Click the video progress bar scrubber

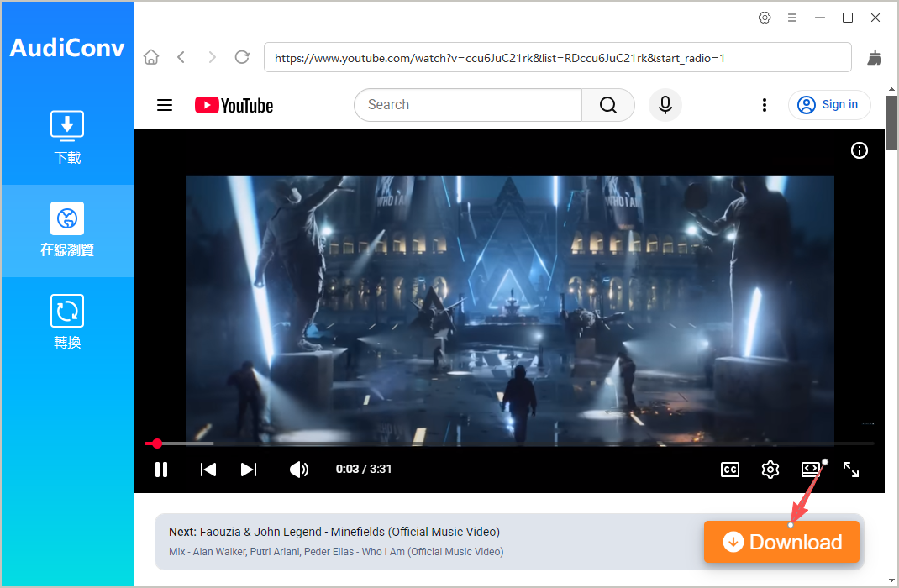157,444
